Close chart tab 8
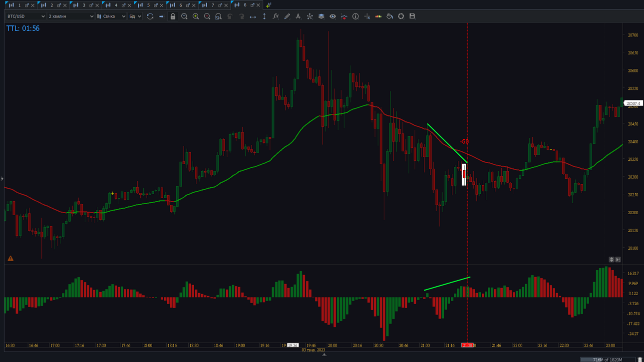Image resolution: width=644 pixels, height=362 pixels. coord(258,5)
